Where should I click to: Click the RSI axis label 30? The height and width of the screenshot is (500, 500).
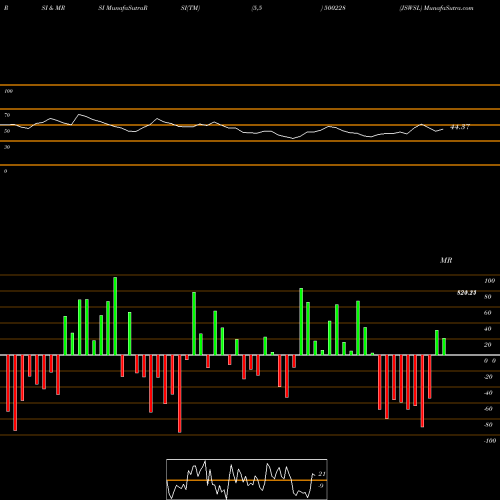[7, 147]
